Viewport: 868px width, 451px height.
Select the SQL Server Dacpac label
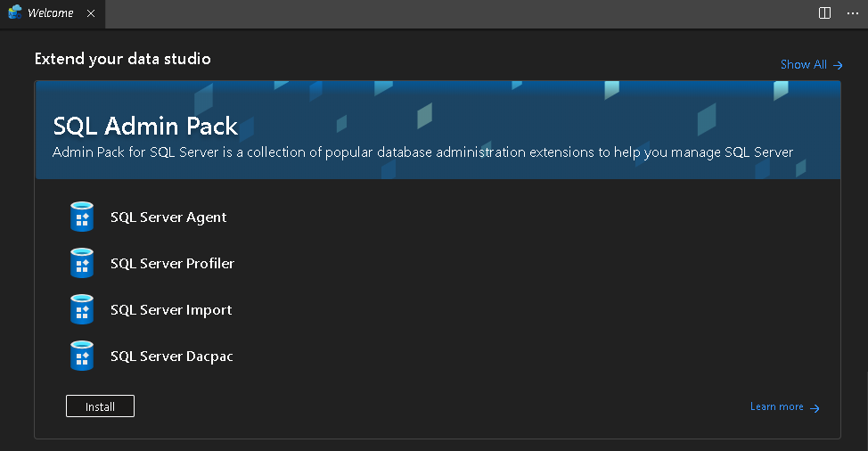(x=172, y=356)
